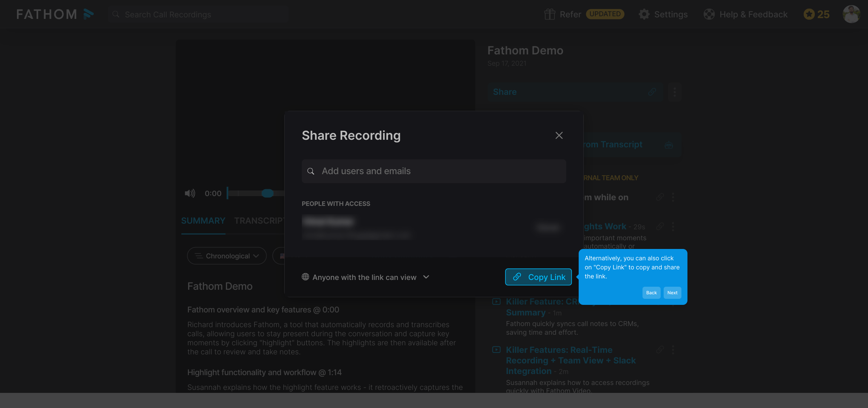Click the robot icon next to From Transcript
The image size is (868, 408).
pos(669,145)
